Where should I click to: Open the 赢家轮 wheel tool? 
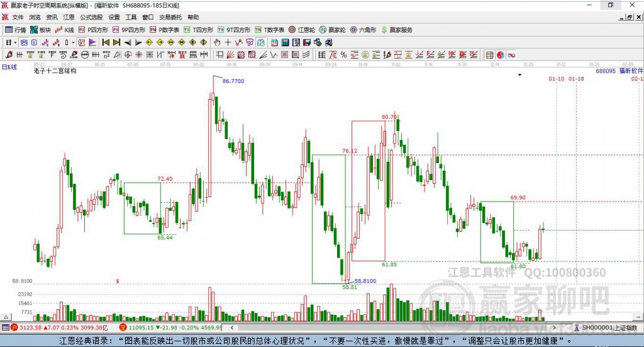pos(332,30)
